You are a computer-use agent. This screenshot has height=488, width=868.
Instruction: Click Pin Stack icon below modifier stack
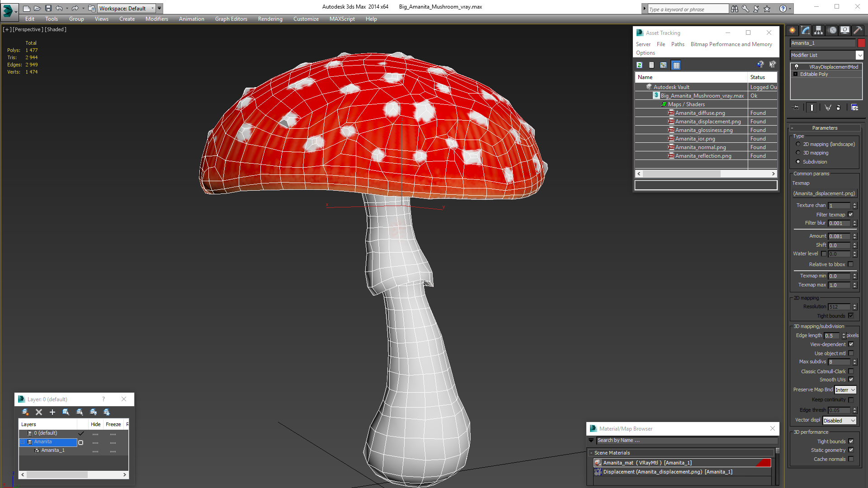(796, 108)
